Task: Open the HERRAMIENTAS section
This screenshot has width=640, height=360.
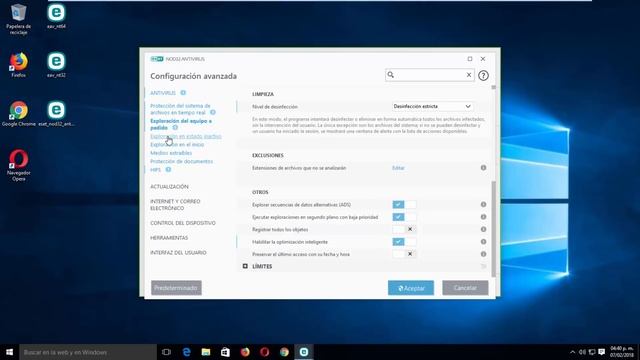Action: click(169, 238)
